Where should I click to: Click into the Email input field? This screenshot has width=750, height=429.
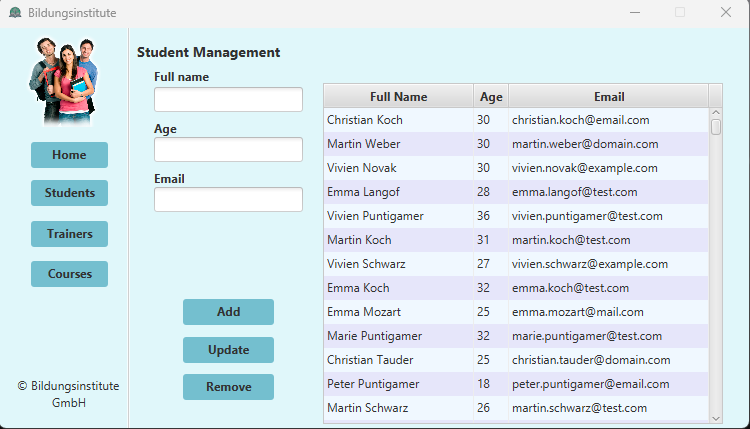coord(228,200)
